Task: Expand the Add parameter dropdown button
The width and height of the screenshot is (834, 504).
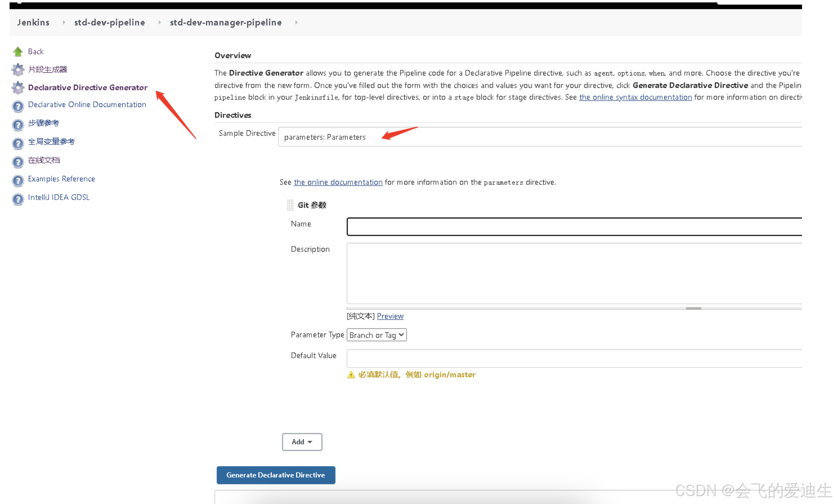Action: (302, 442)
